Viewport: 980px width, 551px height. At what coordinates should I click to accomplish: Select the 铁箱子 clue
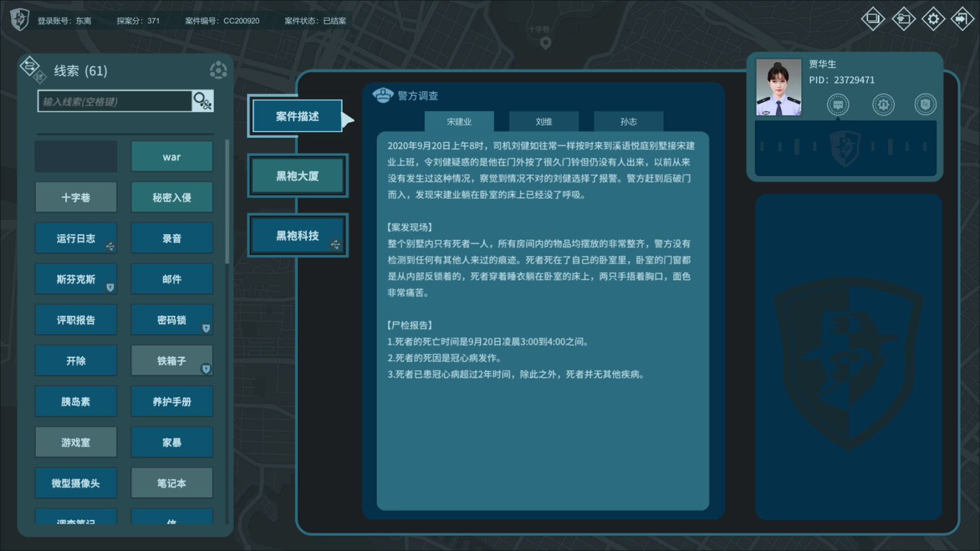click(x=172, y=361)
